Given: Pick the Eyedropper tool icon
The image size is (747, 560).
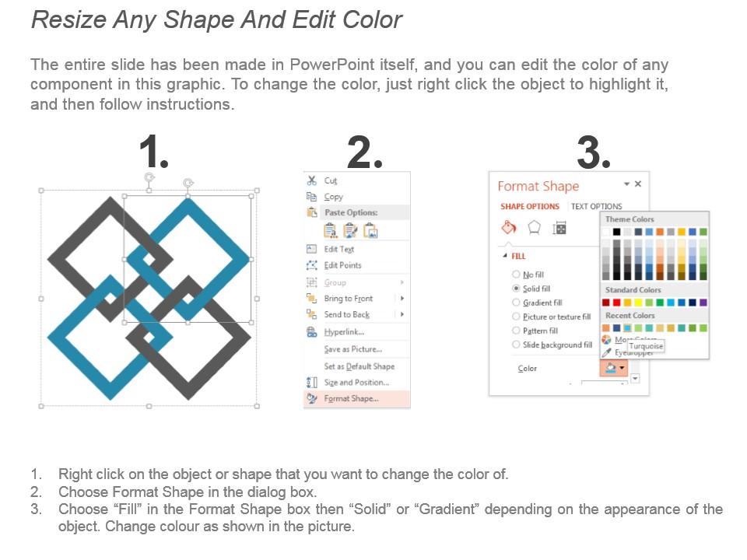Looking at the screenshot, I should (607, 352).
